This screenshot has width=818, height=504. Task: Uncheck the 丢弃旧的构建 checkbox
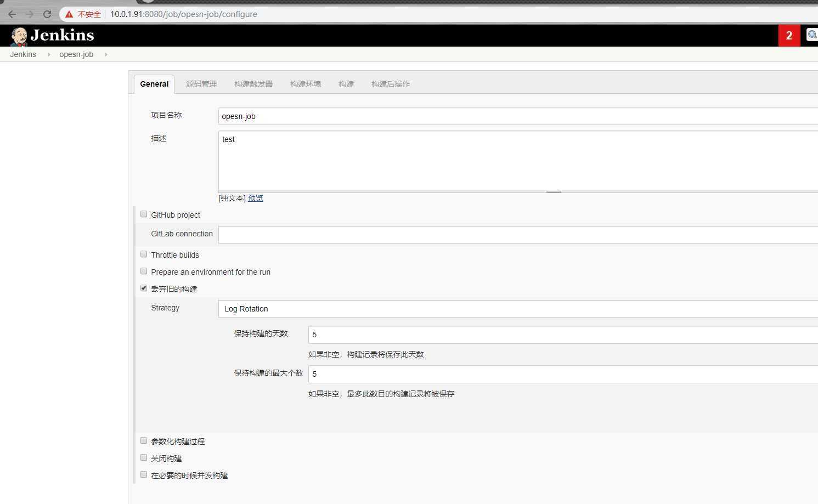point(144,288)
